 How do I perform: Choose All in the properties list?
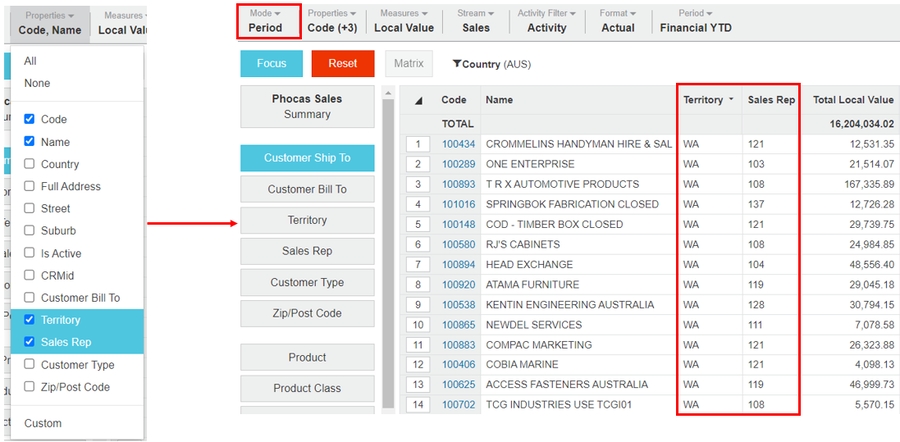[x=31, y=61]
